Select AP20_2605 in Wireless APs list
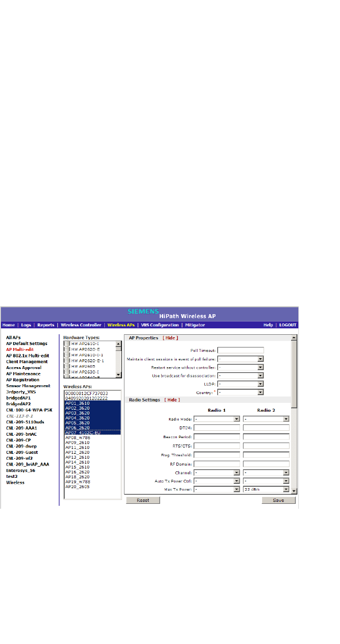The image size is (340, 644). 92,487
